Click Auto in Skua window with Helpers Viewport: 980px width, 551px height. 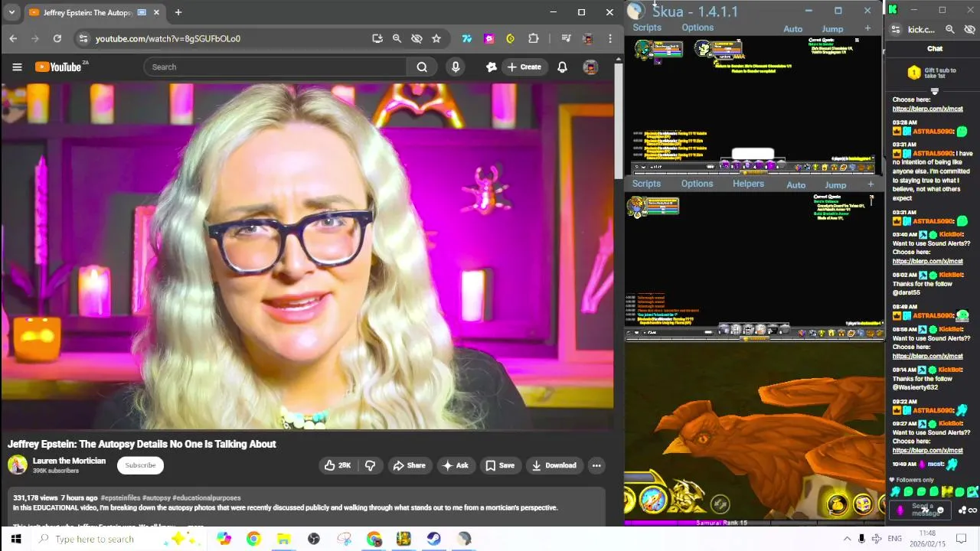[796, 185]
